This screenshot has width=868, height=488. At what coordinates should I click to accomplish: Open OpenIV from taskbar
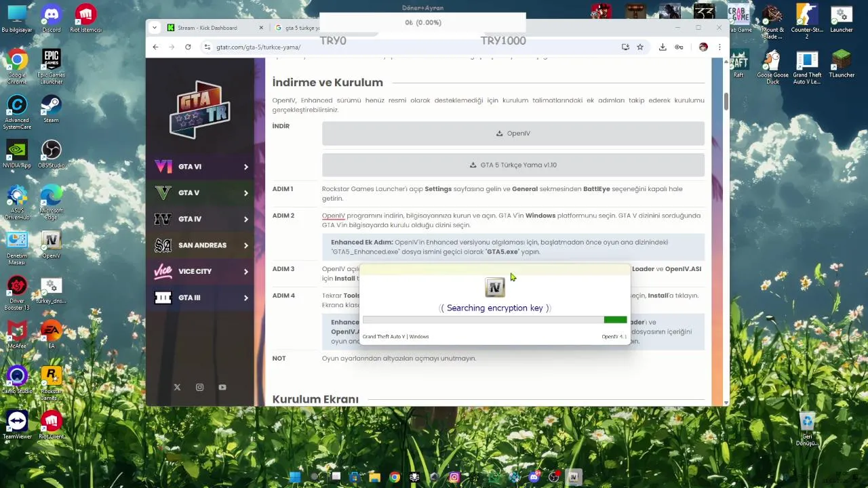tap(574, 477)
